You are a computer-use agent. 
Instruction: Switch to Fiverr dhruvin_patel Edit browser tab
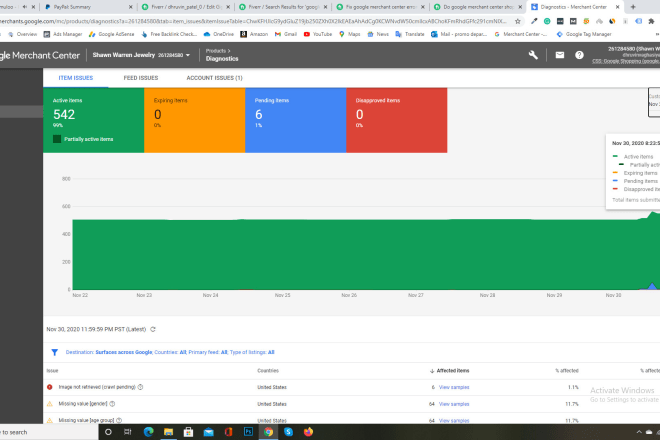click(186, 7)
